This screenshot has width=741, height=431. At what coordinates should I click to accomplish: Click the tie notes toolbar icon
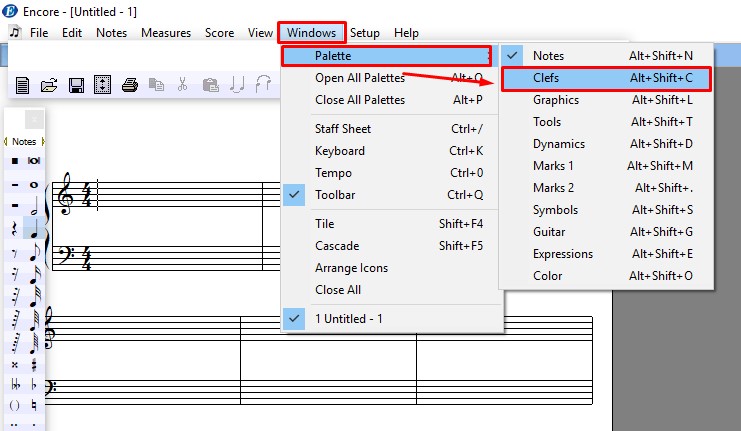click(x=237, y=85)
